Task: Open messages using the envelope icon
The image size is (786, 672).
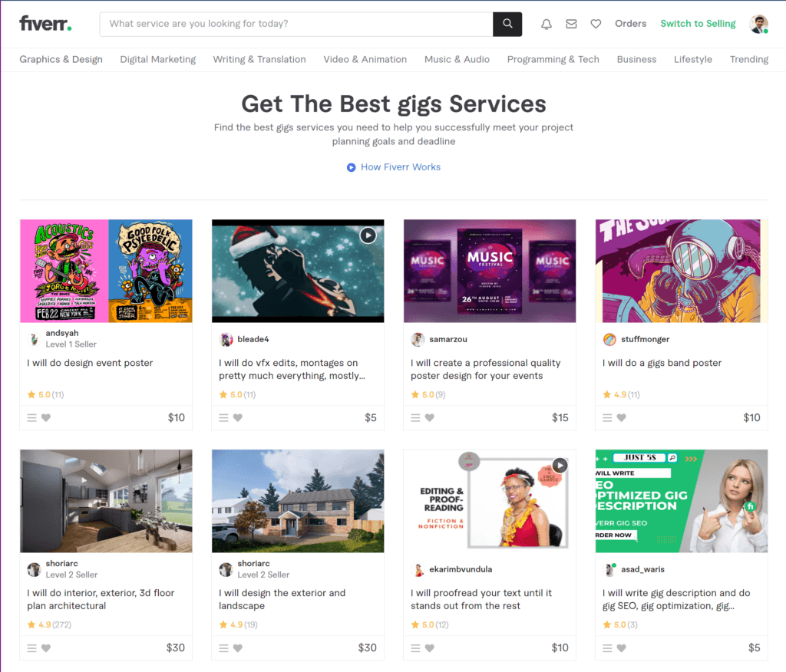Action: (571, 24)
